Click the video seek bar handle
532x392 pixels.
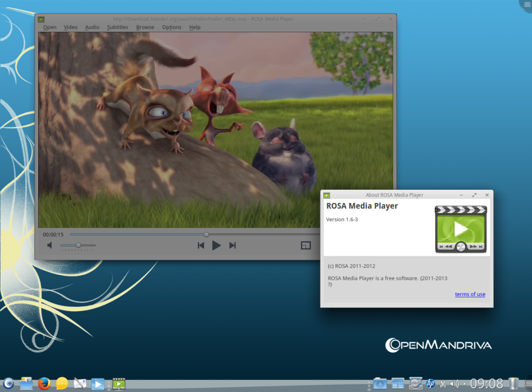tap(206, 234)
